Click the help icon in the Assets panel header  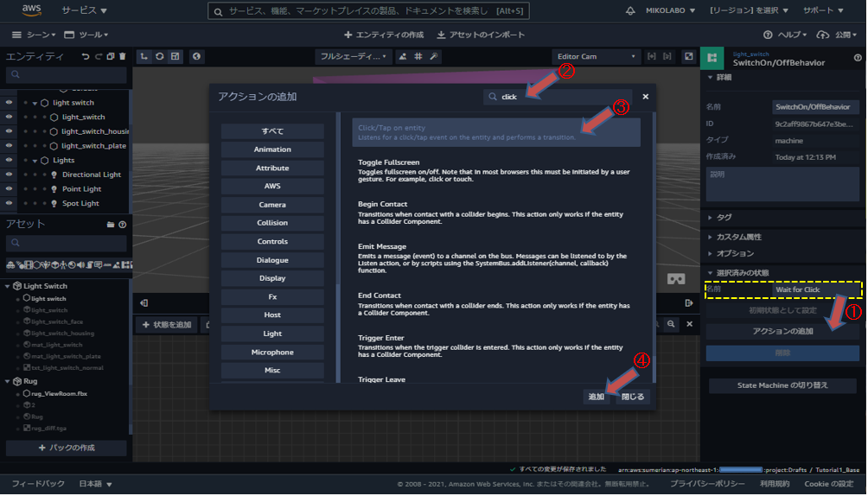point(123,225)
